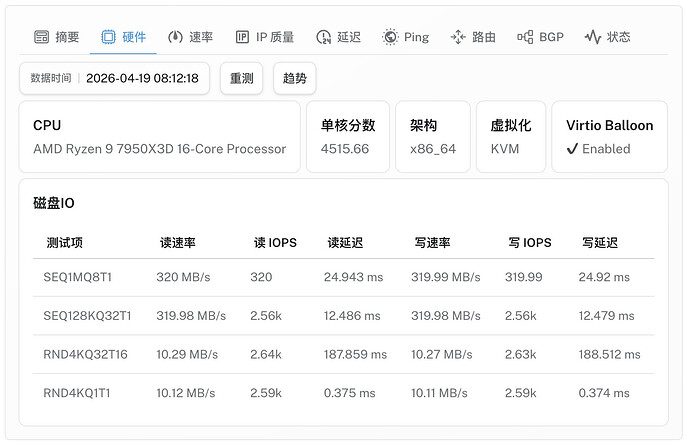This screenshot has width=690, height=443.
Task: Click the 路由 routing arrows icon
Action: pos(458,37)
